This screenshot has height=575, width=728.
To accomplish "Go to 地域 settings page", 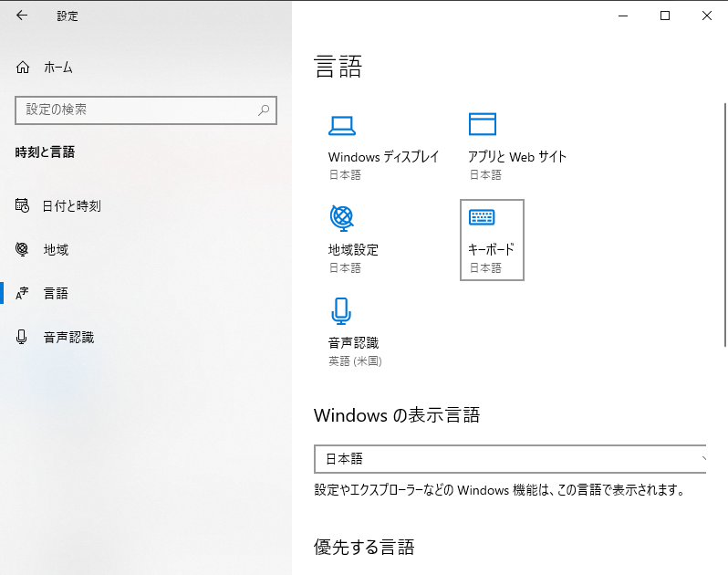I will tap(56, 249).
